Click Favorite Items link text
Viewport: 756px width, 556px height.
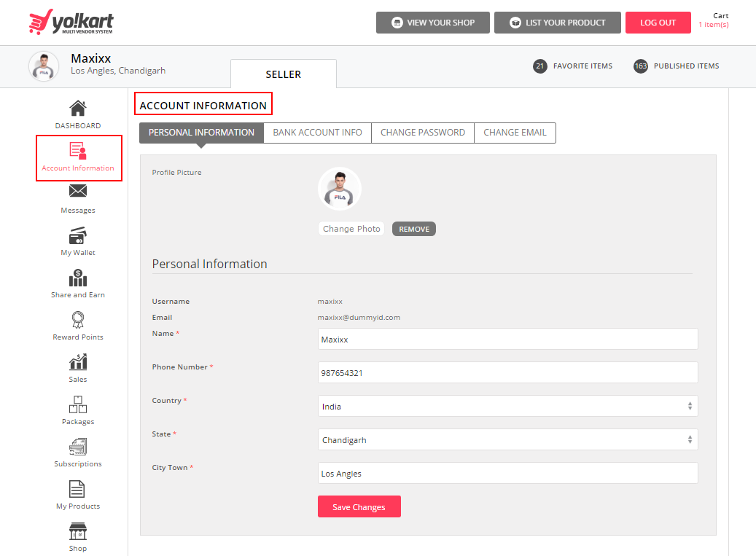pos(582,66)
